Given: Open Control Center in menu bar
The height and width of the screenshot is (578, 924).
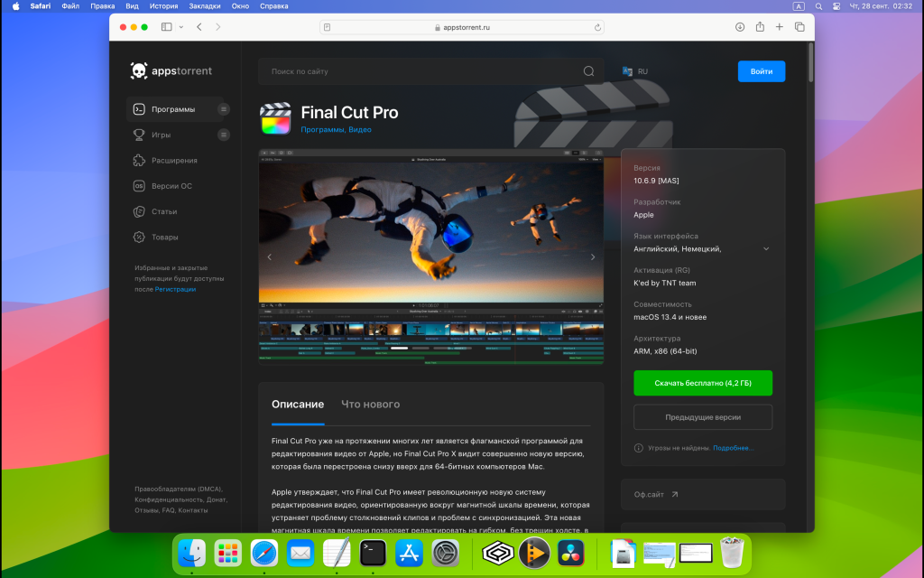Looking at the screenshot, I should point(836,6).
